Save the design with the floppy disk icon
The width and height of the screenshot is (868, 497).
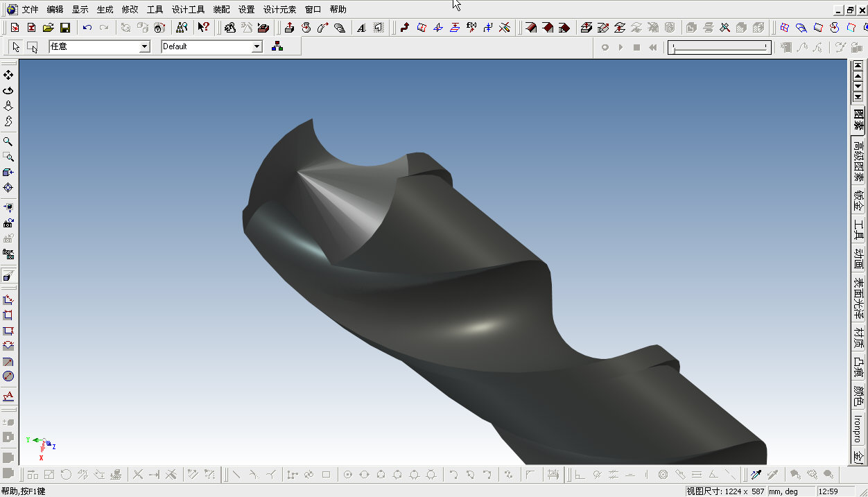65,28
